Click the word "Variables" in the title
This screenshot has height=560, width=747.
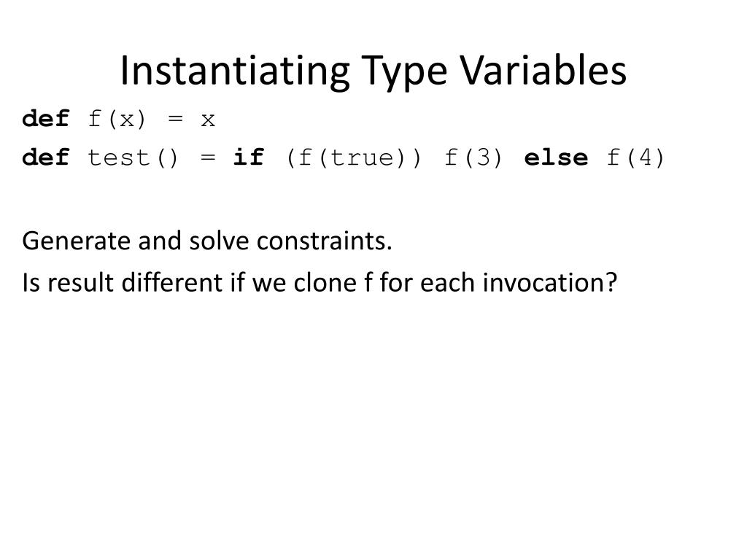[543, 70]
